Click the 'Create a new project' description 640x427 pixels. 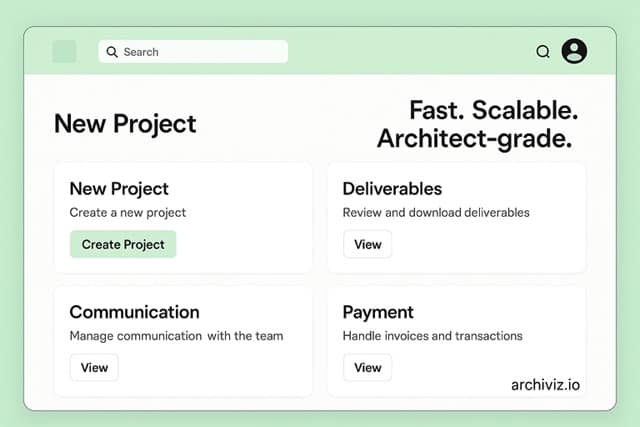point(128,212)
